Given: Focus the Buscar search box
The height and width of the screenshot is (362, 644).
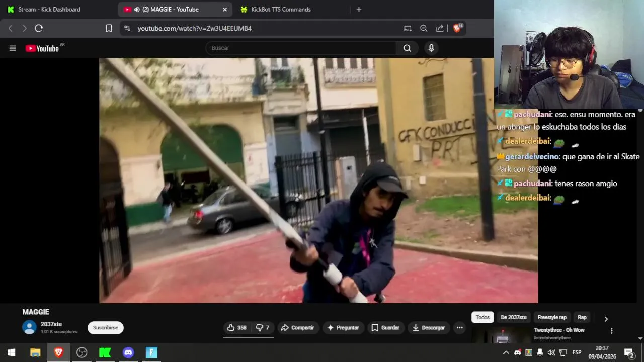Looking at the screenshot, I should tap(301, 48).
